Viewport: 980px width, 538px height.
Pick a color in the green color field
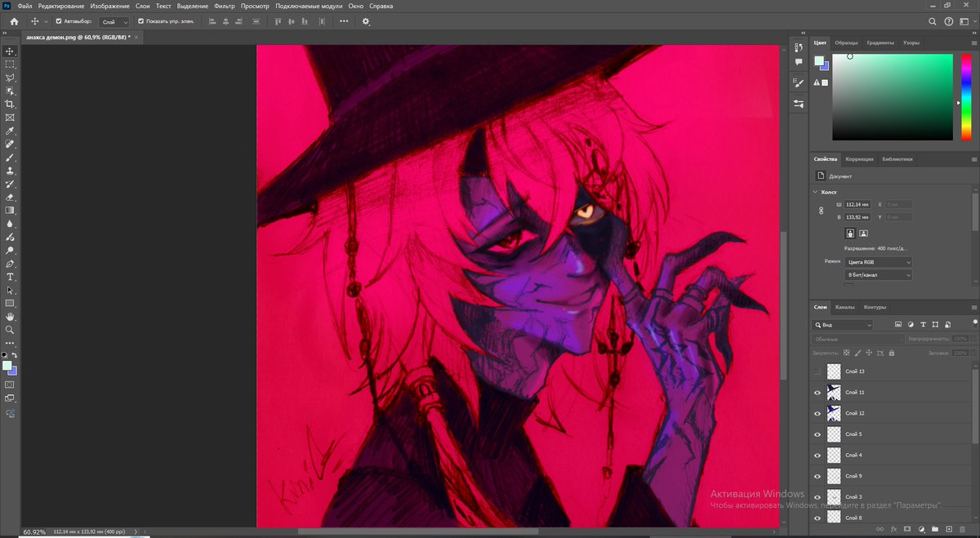tap(893, 96)
